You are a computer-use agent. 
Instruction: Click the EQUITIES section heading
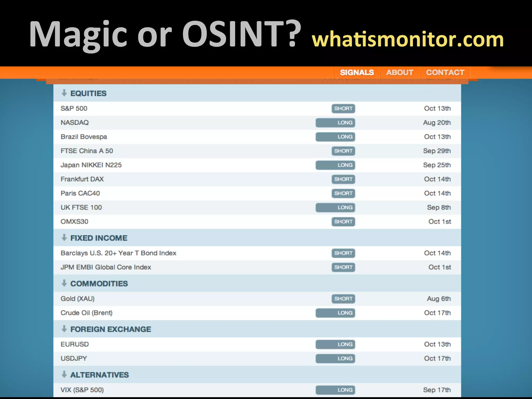[x=89, y=94]
